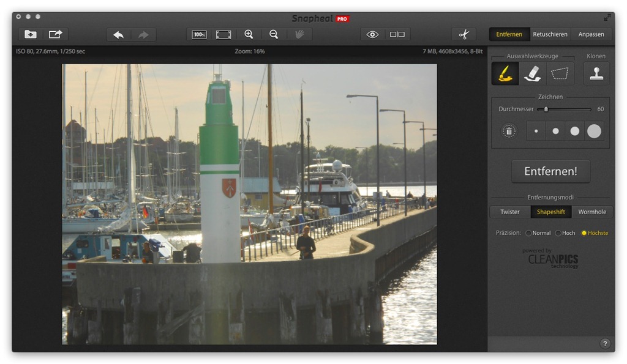
Task: Select the eraser selection tool
Action: [532, 74]
